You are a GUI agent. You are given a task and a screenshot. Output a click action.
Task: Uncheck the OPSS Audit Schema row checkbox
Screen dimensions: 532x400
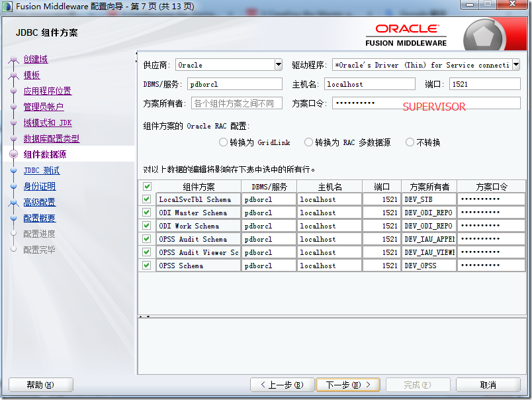147,239
